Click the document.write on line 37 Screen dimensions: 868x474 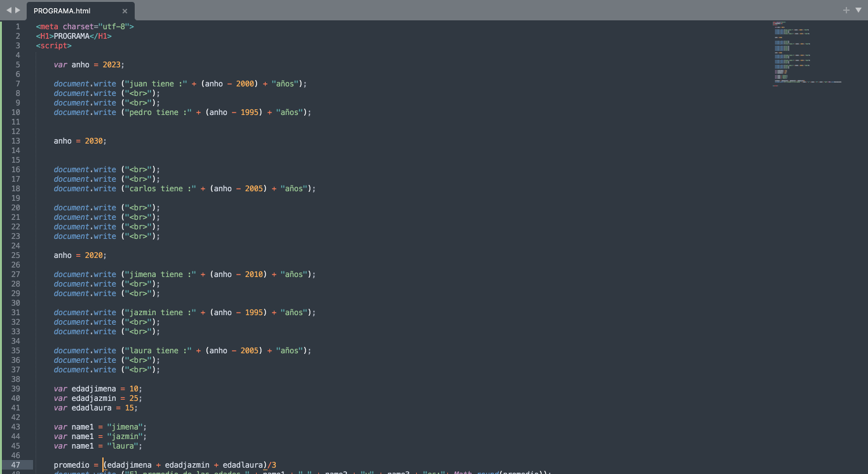(85, 370)
